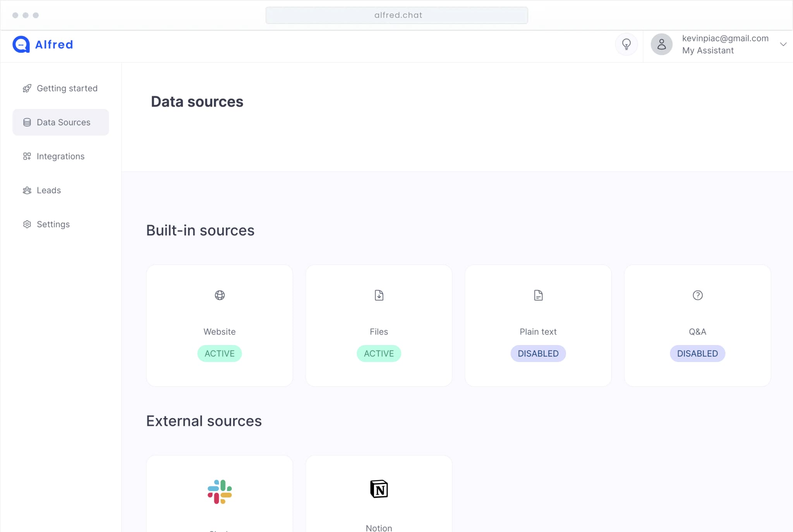Click the file download icon on Files card
This screenshot has height=532, width=793.
point(379,295)
